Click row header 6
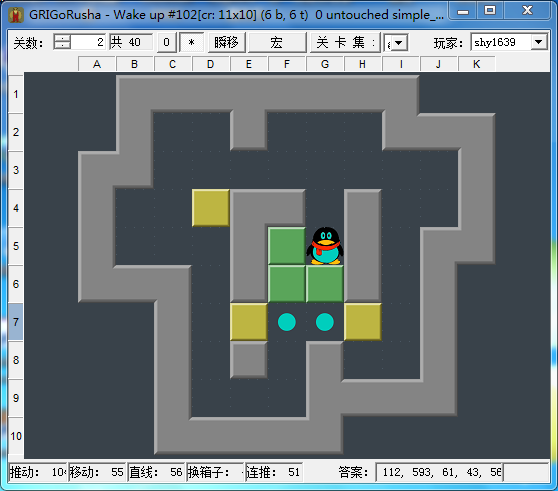This screenshot has height=491, width=558. pyautogui.click(x=16, y=284)
